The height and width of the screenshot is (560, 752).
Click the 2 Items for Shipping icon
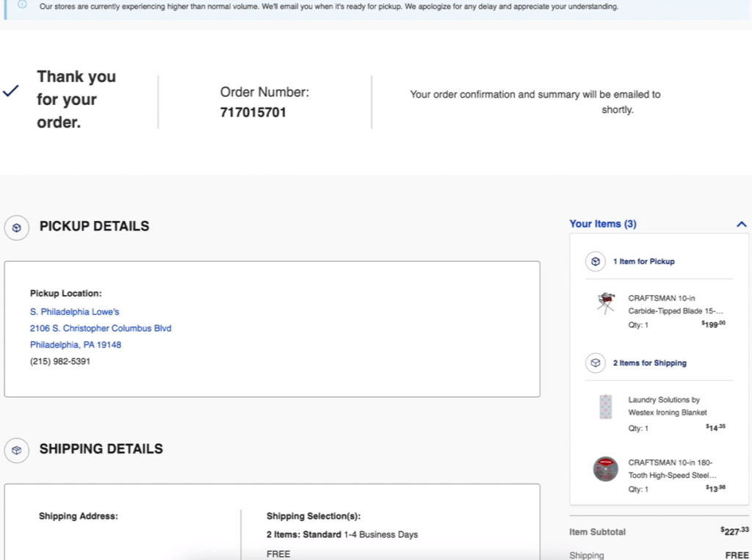point(595,363)
